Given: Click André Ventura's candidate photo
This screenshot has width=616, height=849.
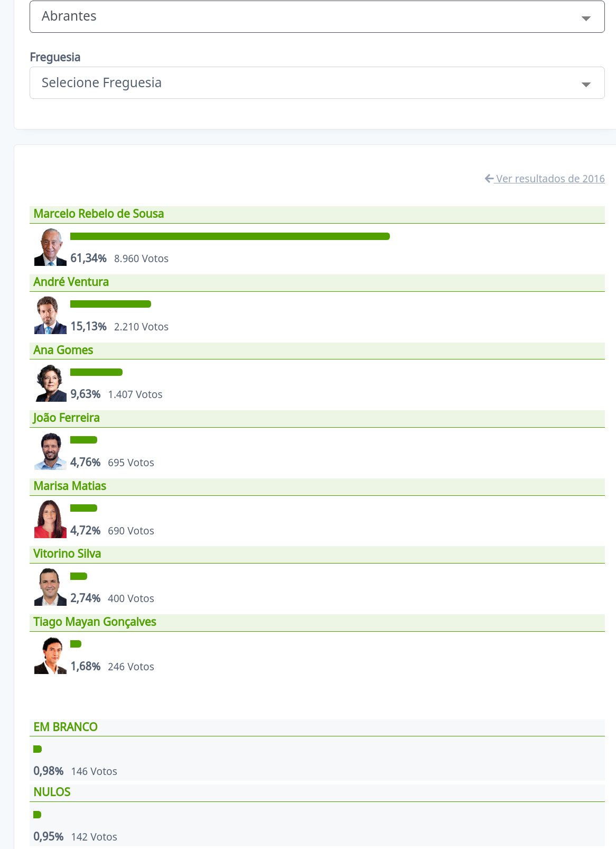Looking at the screenshot, I should 50,315.
